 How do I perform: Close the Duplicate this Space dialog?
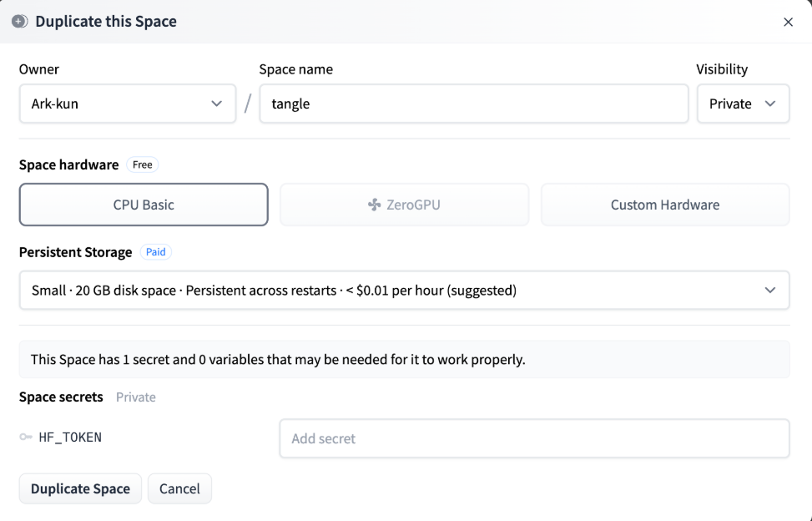(788, 23)
